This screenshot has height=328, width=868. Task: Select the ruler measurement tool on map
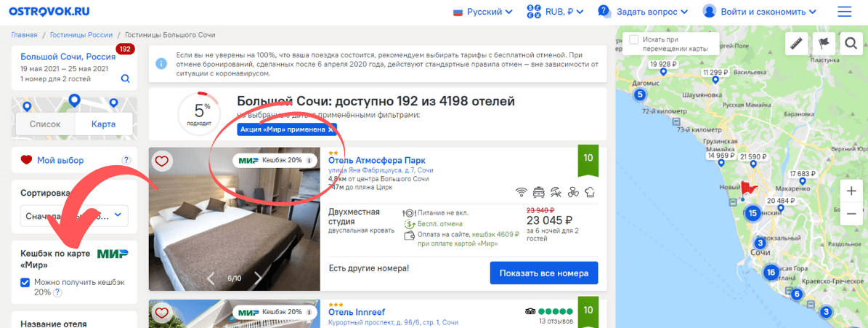click(798, 44)
